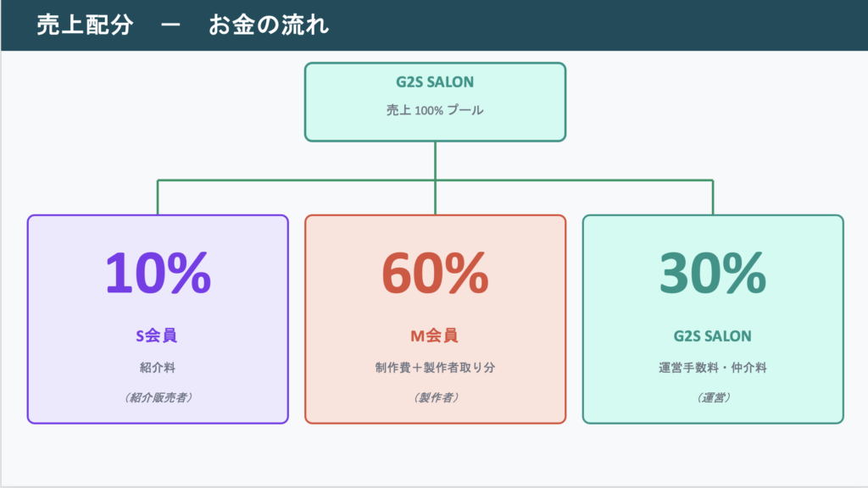Click the vertical connector above 30% box

pos(713,197)
